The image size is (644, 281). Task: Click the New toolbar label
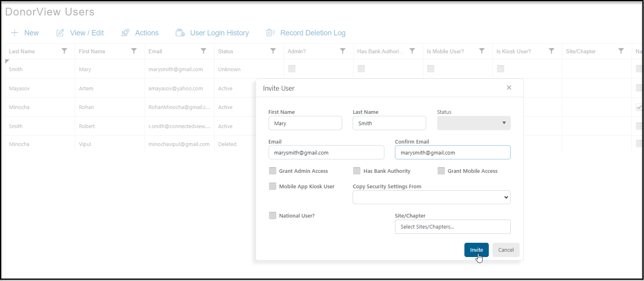(x=32, y=33)
